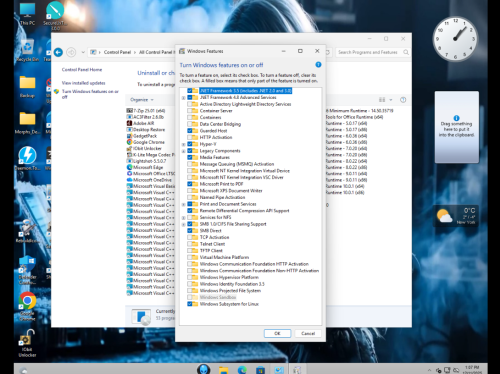Screen dimensions: 500x374
Task: Check the Containers feature checkbox
Action: pyautogui.click(x=189, y=117)
